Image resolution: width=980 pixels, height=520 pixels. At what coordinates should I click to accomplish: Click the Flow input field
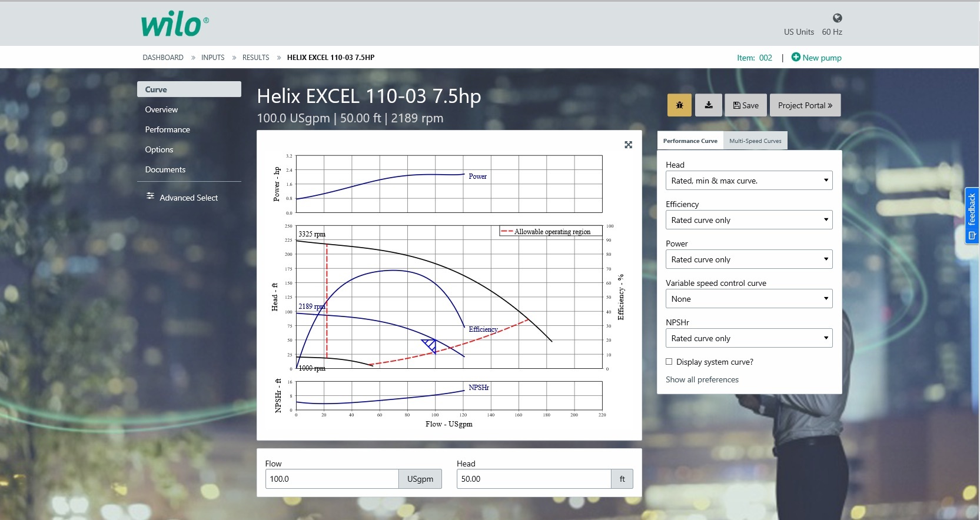click(x=332, y=479)
